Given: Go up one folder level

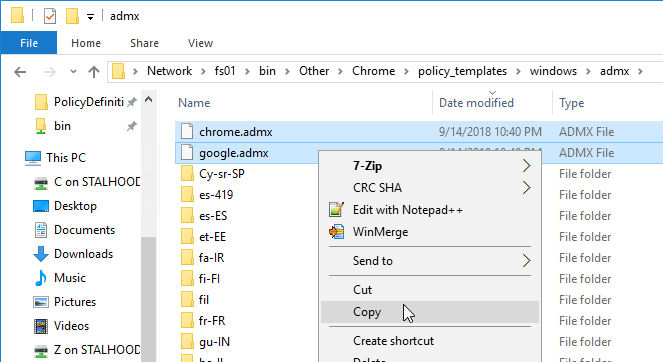Looking at the screenshot, I should tap(94, 72).
